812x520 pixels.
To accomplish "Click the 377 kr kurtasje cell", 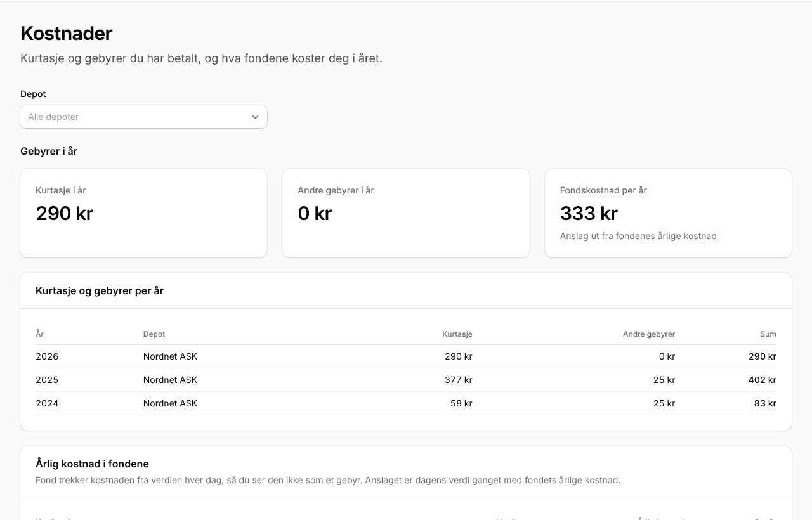I will (459, 380).
